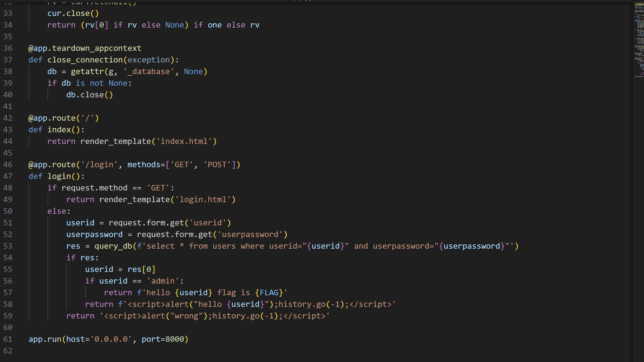Click port=8000 in the app.run call

tap(163, 339)
